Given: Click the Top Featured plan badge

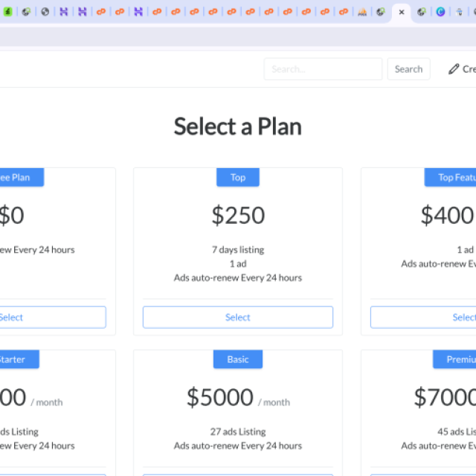Looking at the screenshot, I should (450, 177).
